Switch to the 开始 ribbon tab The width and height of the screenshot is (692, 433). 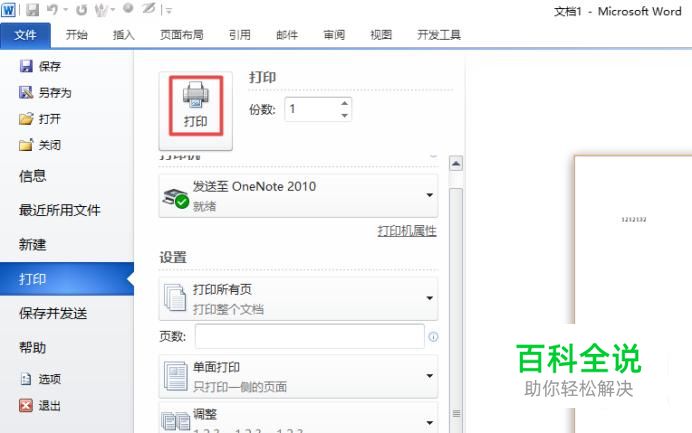pyautogui.click(x=76, y=35)
